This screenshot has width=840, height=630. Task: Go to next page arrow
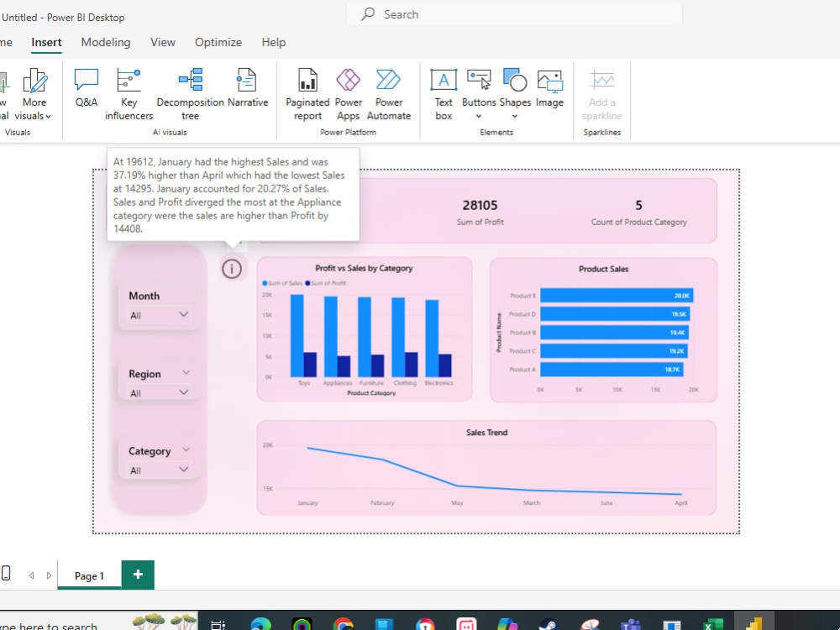point(49,575)
